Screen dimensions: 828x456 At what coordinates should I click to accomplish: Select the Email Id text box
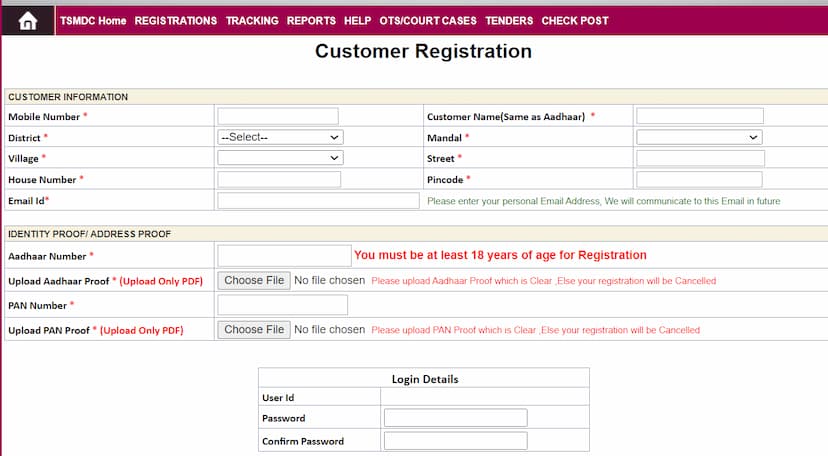click(x=318, y=201)
